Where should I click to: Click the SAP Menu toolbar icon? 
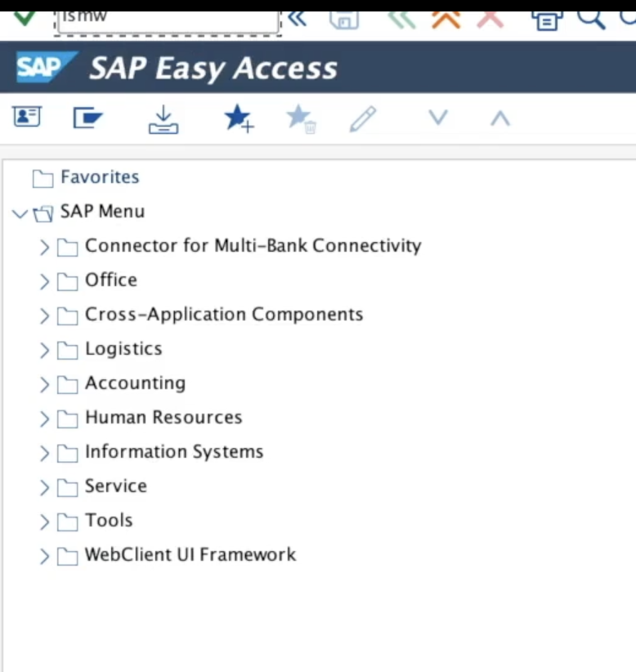click(x=87, y=119)
